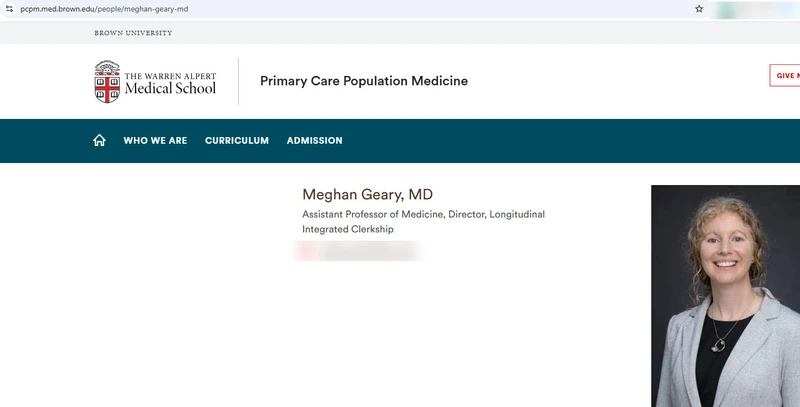
Task: Open the WHO WE ARE menu
Action: click(x=155, y=141)
